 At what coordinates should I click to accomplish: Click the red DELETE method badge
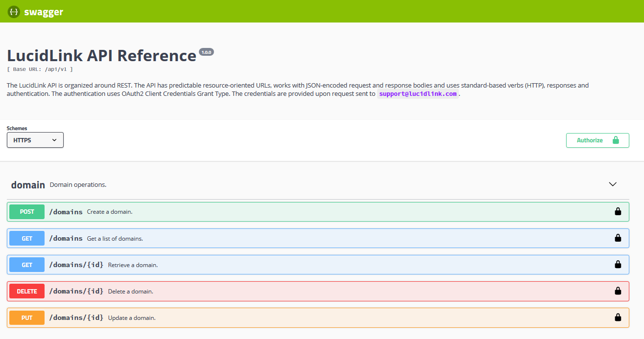click(x=27, y=291)
